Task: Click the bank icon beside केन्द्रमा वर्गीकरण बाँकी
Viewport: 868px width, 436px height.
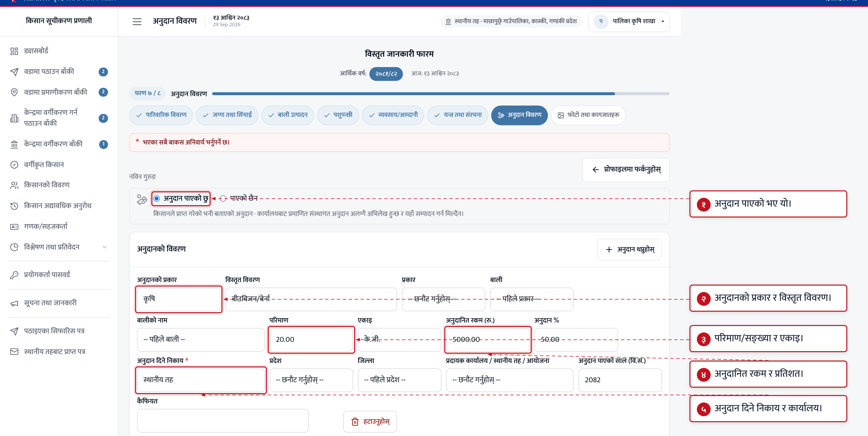Action: pos(14,144)
